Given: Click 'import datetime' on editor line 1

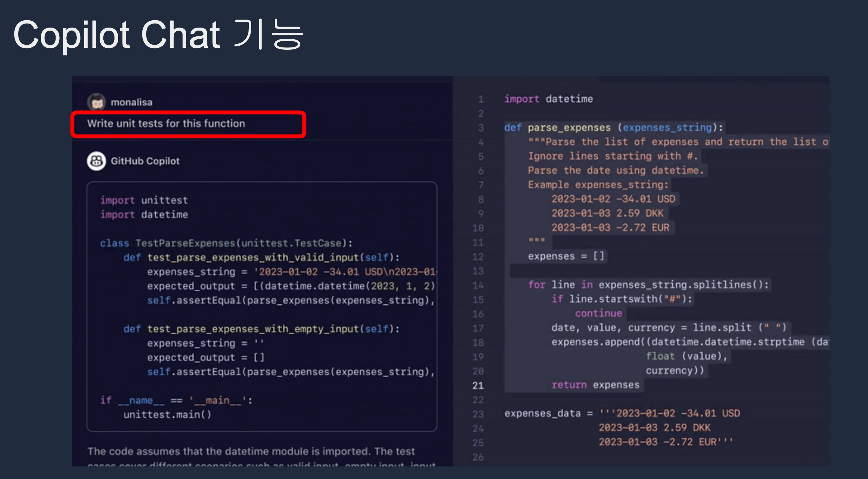Looking at the screenshot, I should point(548,99).
